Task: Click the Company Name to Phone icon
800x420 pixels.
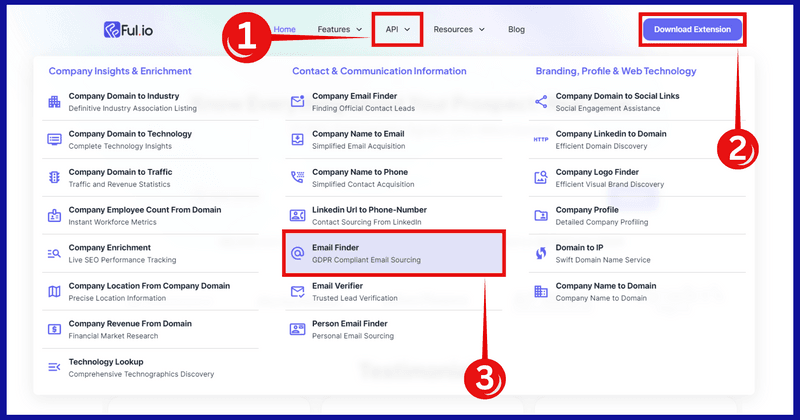Action: click(x=297, y=177)
